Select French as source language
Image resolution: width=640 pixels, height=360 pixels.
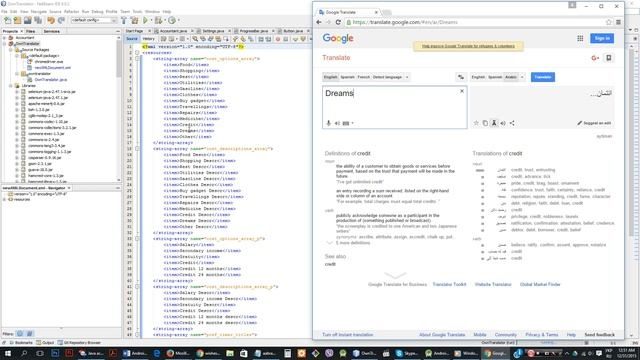(363, 77)
